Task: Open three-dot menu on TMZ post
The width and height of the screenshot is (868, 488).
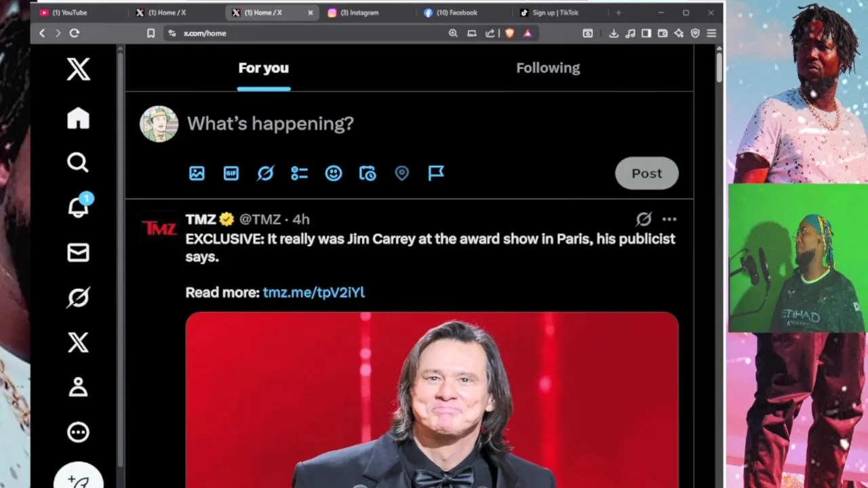Action: pos(669,219)
